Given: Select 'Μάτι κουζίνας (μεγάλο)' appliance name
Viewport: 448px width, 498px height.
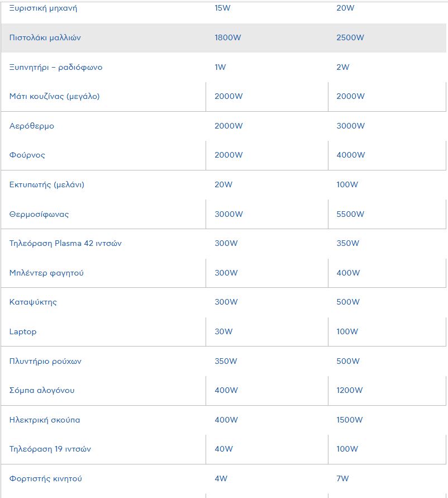Looking at the screenshot, I should pyautogui.click(x=54, y=97).
